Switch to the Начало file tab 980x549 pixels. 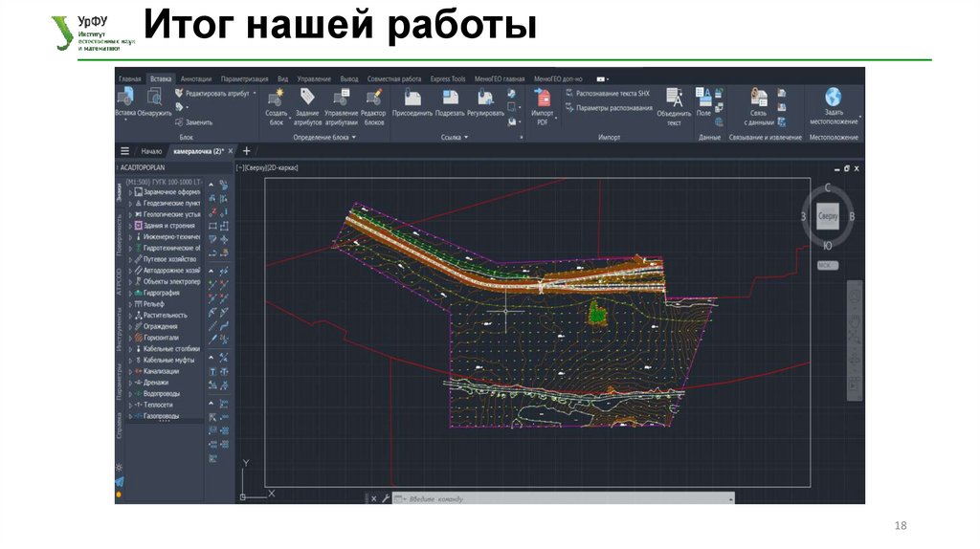click(151, 151)
